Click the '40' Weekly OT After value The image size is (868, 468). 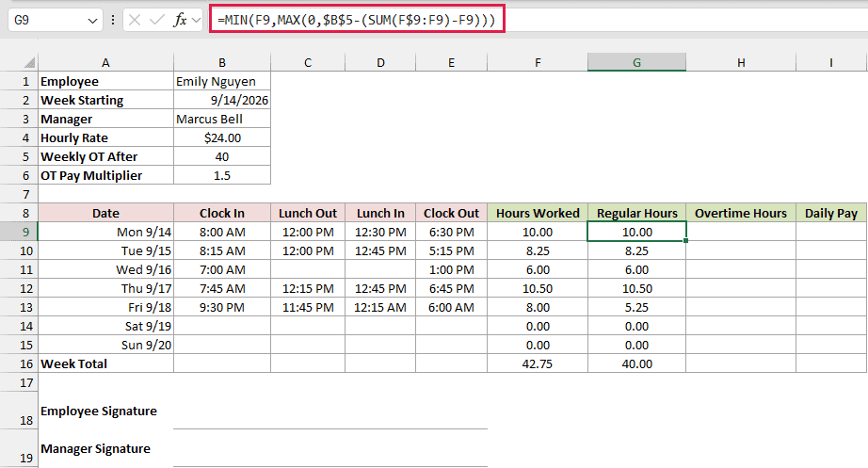pos(222,156)
